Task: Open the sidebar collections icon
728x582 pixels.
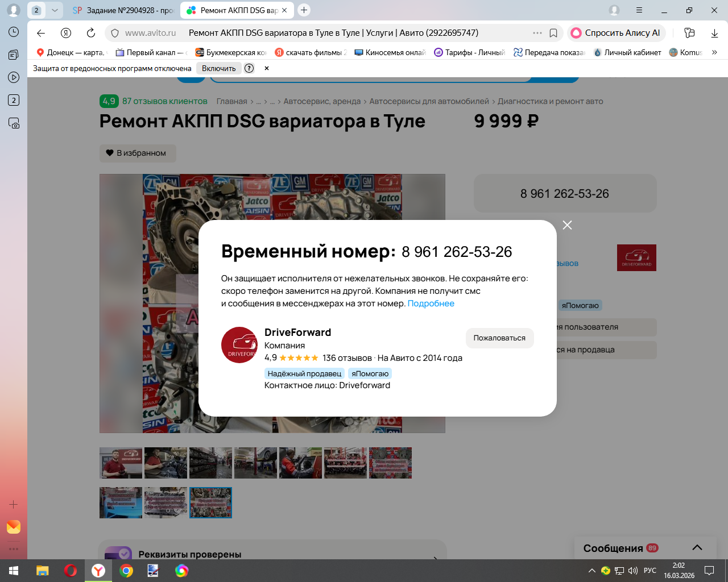Action: 14,55
